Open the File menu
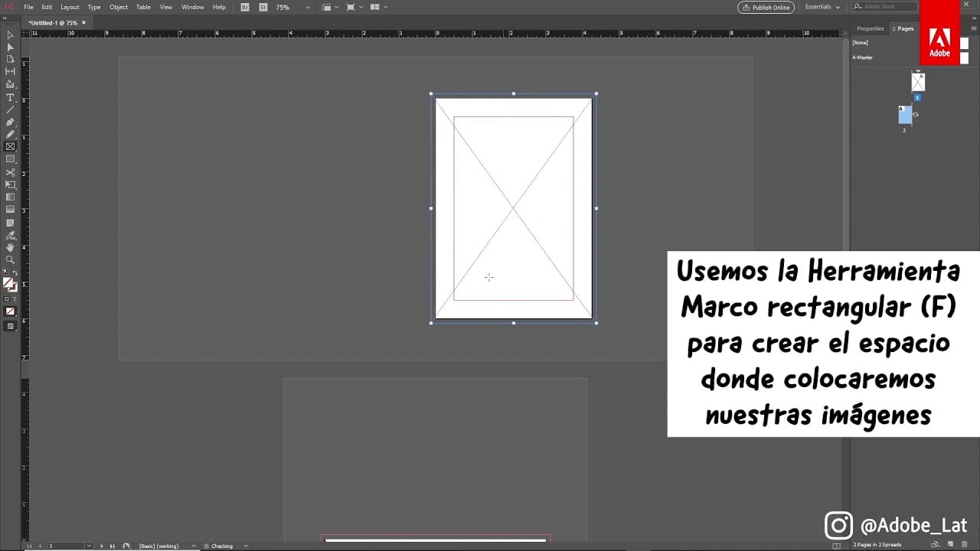Image resolution: width=980 pixels, height=551 pixels. (x=28, y=7)
